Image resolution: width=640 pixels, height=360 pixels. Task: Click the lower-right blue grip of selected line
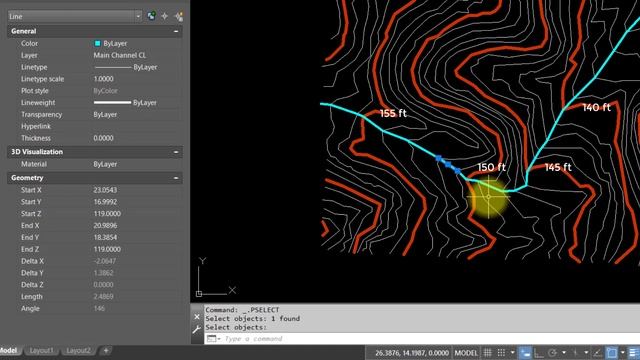click(x=458, y=171)
